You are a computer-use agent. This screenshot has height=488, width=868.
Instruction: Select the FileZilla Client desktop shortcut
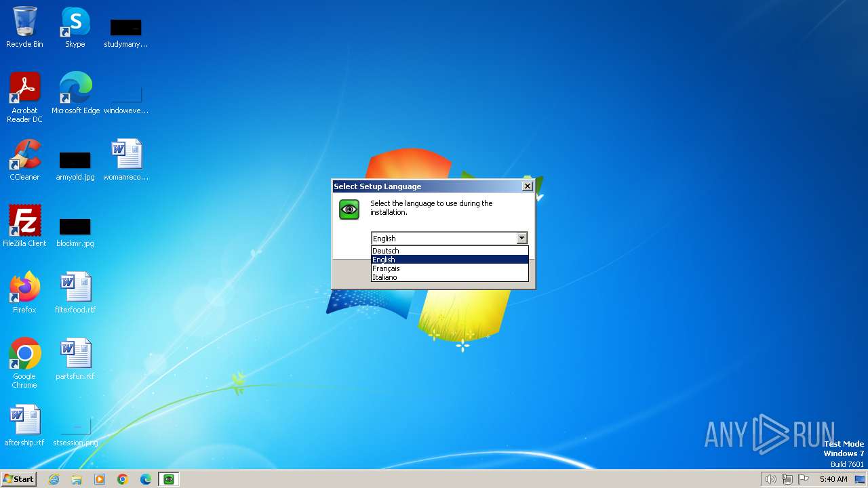pos(24,226)
